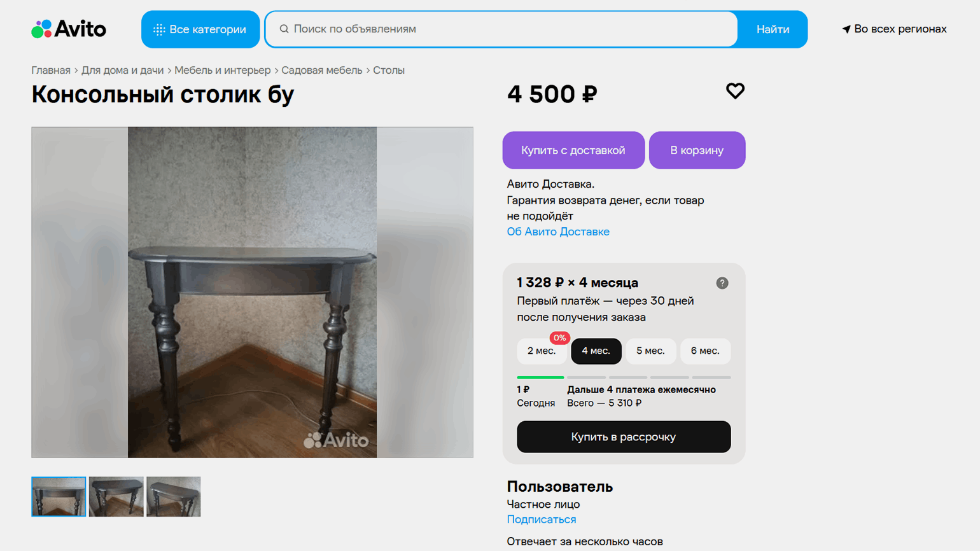
Task: Click the Avito logo
Action: coord(69,29)
